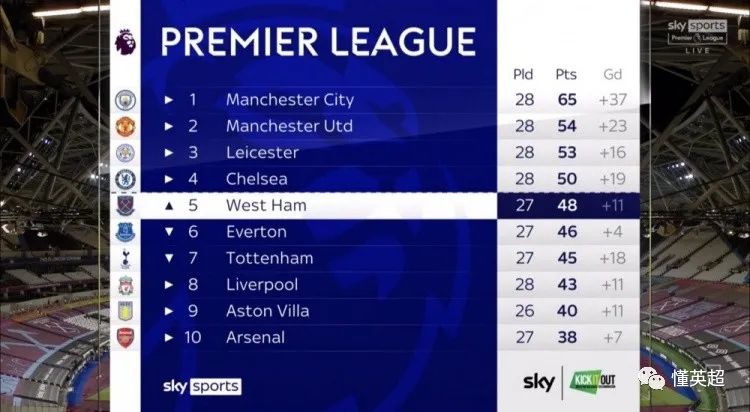Screen dimensions: 750x412
Task: Select the Arsenal club badge
Action: click(x=125, y=337)
